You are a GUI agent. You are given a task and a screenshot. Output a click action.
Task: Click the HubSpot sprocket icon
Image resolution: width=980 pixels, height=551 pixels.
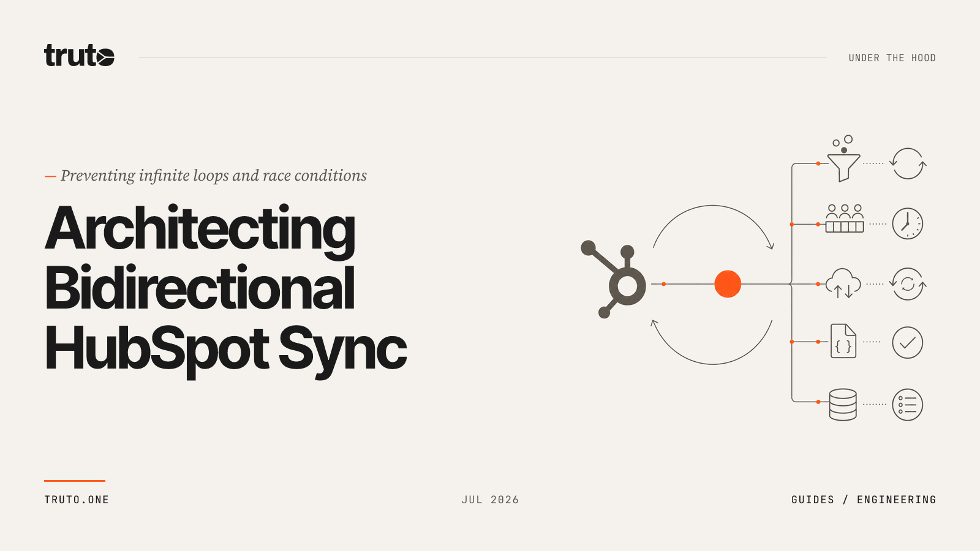coord(613,279)
